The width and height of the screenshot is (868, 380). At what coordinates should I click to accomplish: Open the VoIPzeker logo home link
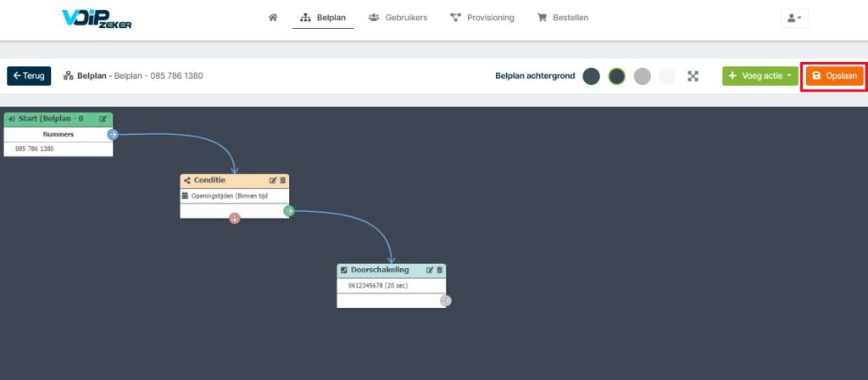(97, 19)
